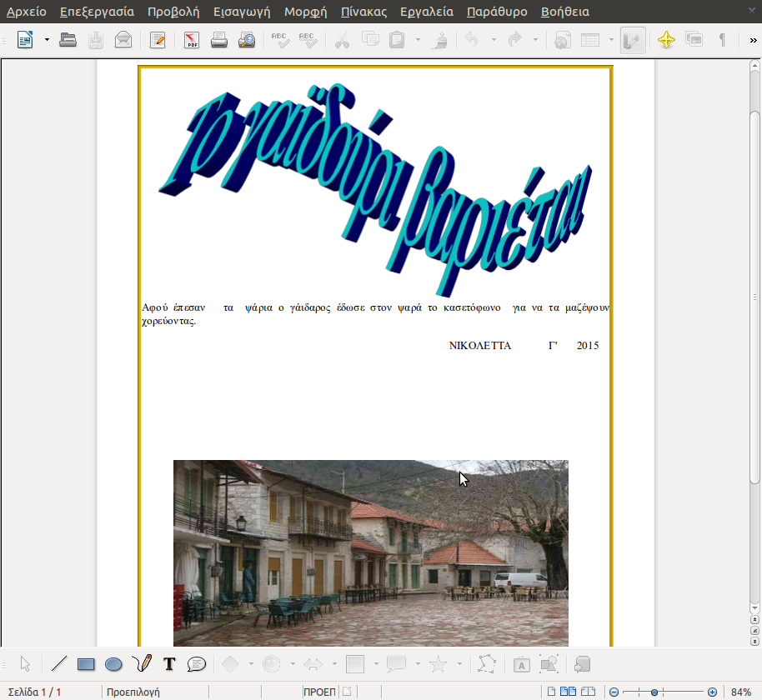Click the 84% zoom level
The width and height of the screenshot is (762, 700).
point(741,692)
